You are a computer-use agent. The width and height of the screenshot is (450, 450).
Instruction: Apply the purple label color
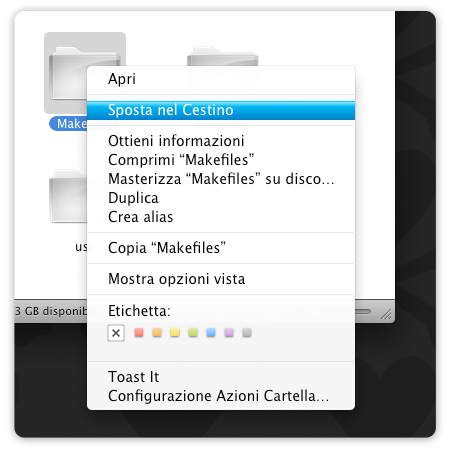coord(229,332)
